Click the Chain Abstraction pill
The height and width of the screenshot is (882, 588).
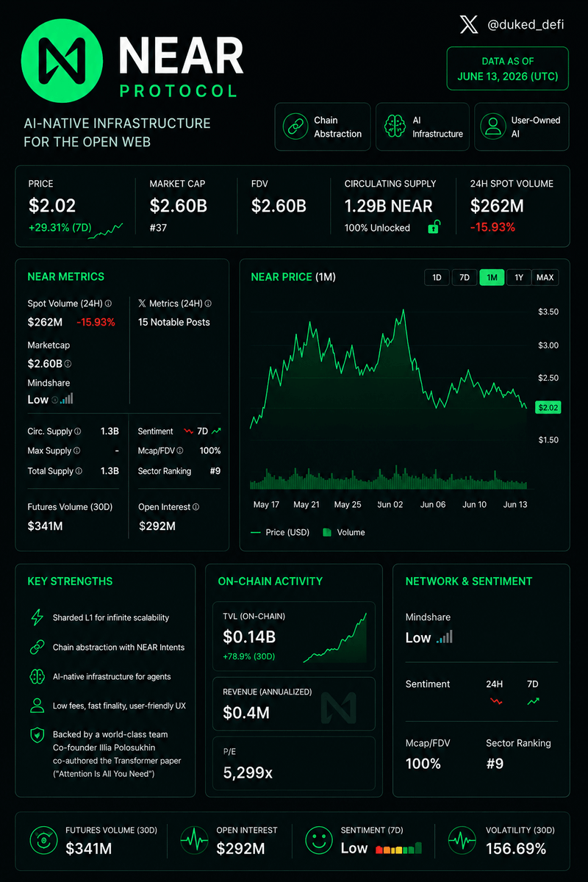[322, 126]
